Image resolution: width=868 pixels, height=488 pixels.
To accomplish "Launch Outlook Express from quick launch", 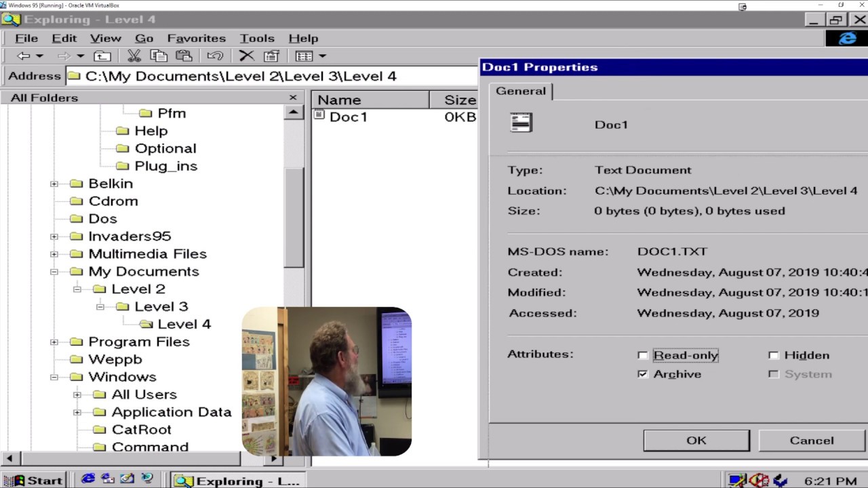I will (108, 479).
